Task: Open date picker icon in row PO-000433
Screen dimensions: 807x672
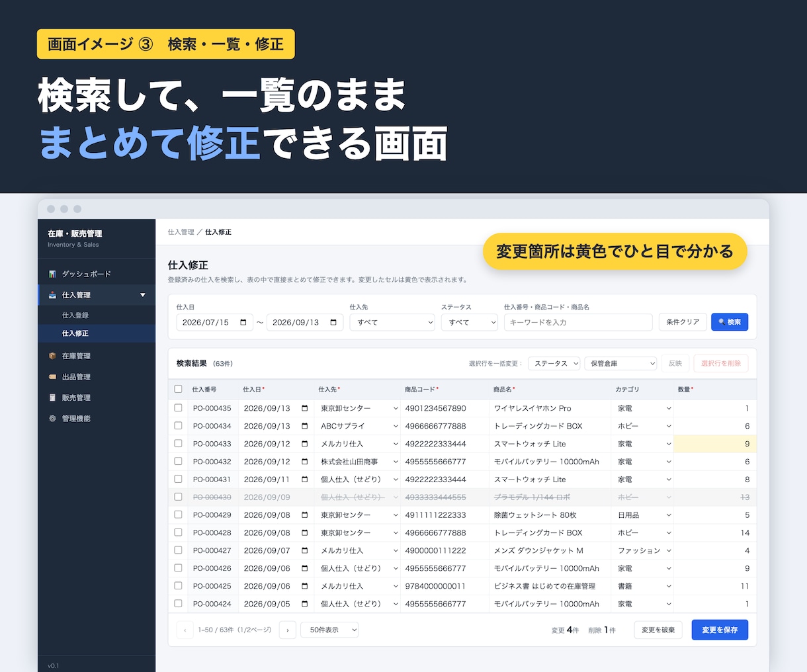Action: click(305, 444)
